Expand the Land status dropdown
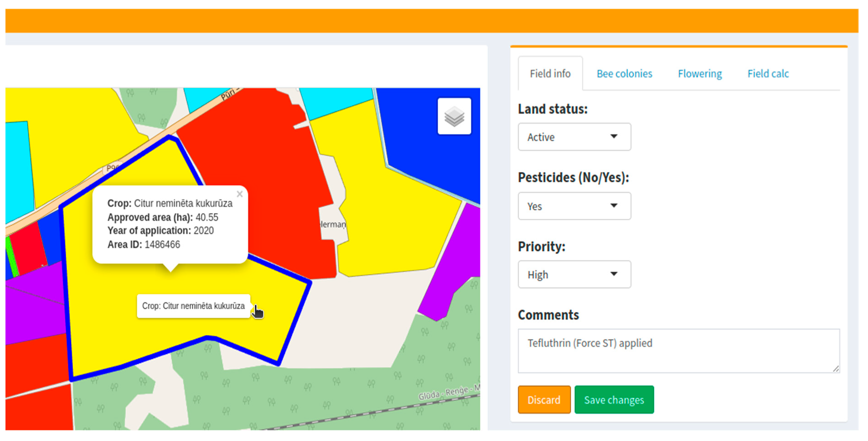Screen dimensions: 868x441 pyautogui.click(x=574, y=137)
